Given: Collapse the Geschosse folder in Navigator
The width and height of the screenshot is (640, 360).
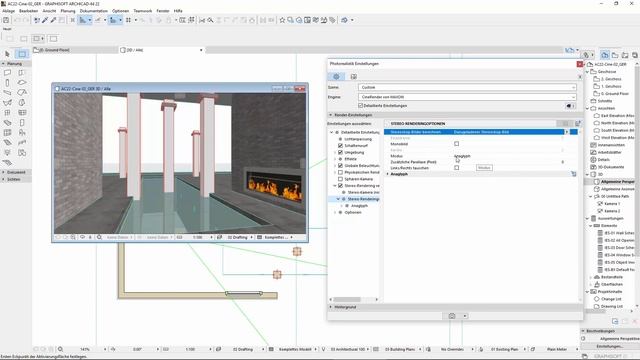Looking at the screenshot, I should pyautogui.click(x=588, y=72).
